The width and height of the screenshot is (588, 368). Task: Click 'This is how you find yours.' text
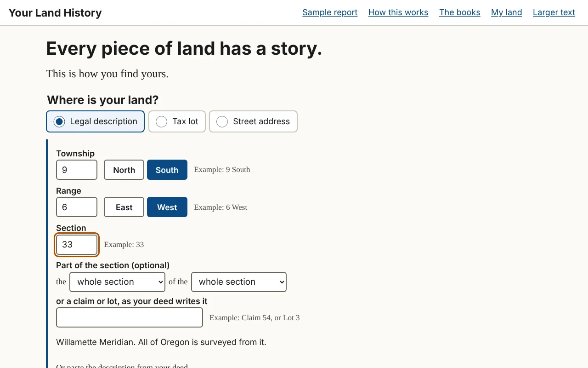point(107,74)
